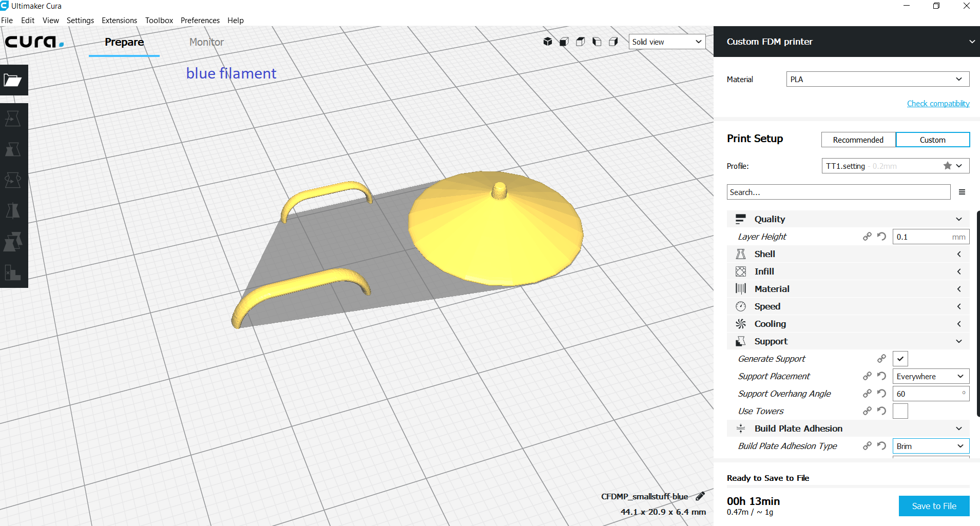Screen dimensions: 980x526
Task: Open the Toolbox menu
Action: pos(159,21)
